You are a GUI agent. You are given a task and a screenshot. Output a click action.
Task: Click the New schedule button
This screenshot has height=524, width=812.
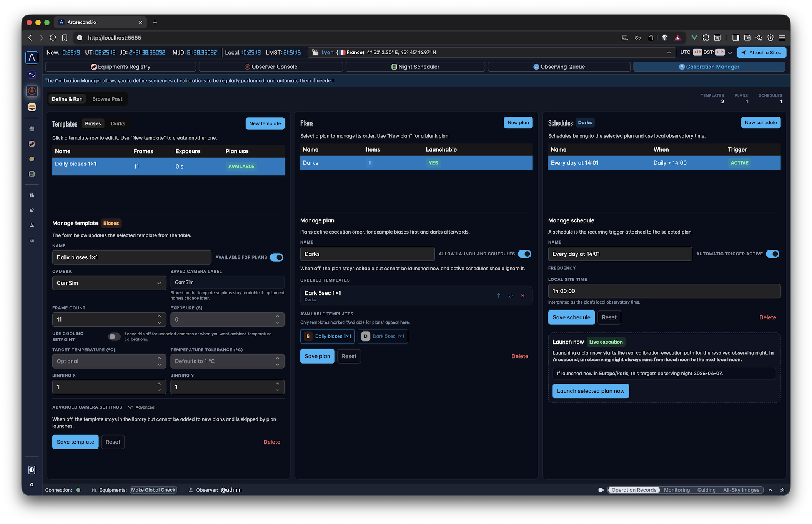(x=760, y=123)
